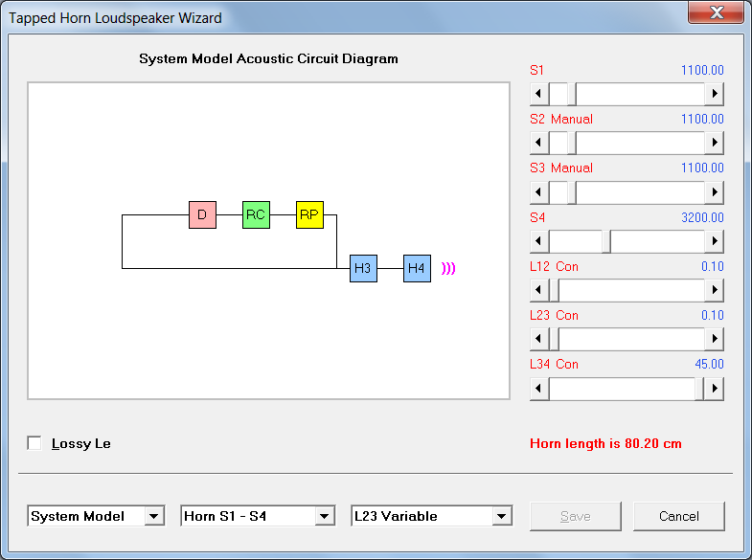The image size is (752, 560).
Task: Click the L12 Con label
Action: pos(554,266)
